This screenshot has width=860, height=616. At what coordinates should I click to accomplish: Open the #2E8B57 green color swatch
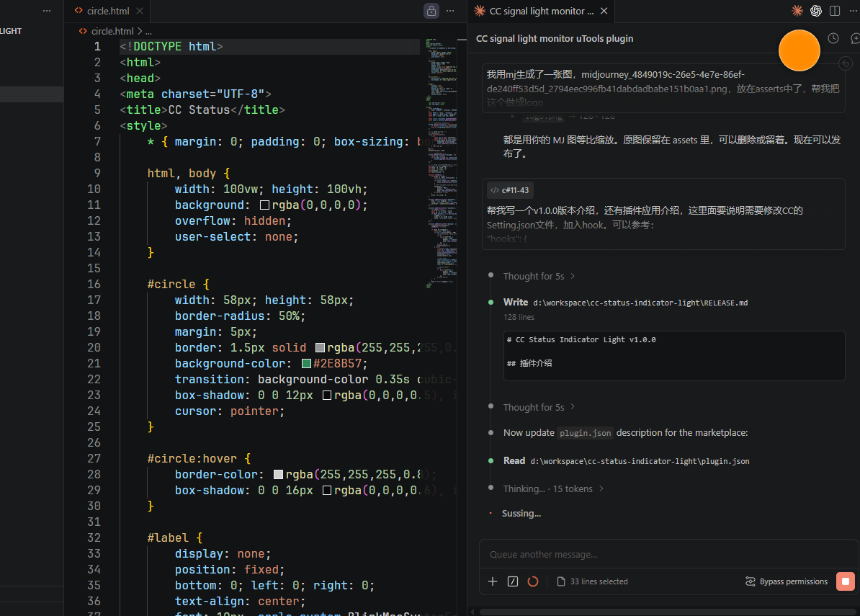306,364
